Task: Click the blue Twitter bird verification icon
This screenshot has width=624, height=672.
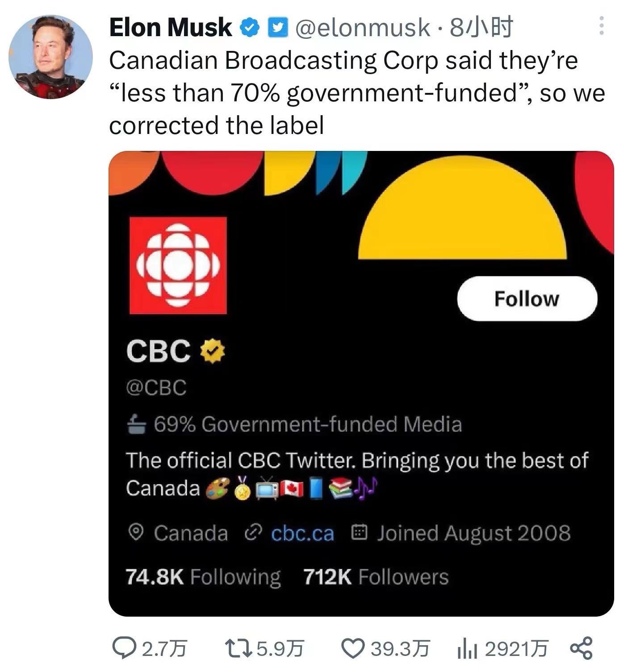Action: pyautogui.click(x=277, y=28)
